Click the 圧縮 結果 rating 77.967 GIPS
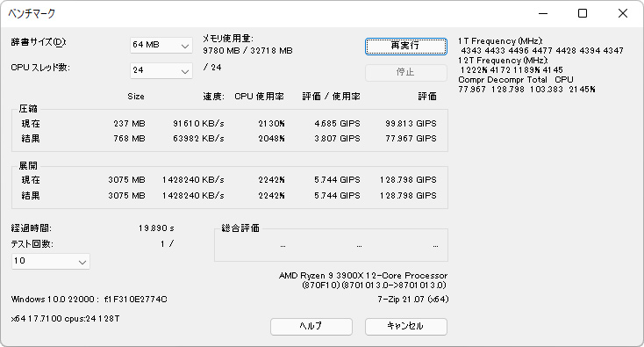This screenshot has width=644, height=347. coord(411,139)
